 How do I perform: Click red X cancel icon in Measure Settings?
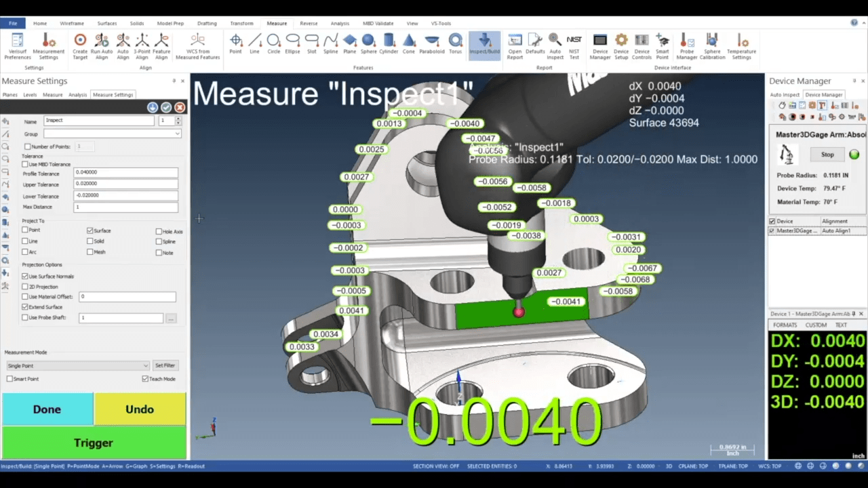tap(180, 107)
